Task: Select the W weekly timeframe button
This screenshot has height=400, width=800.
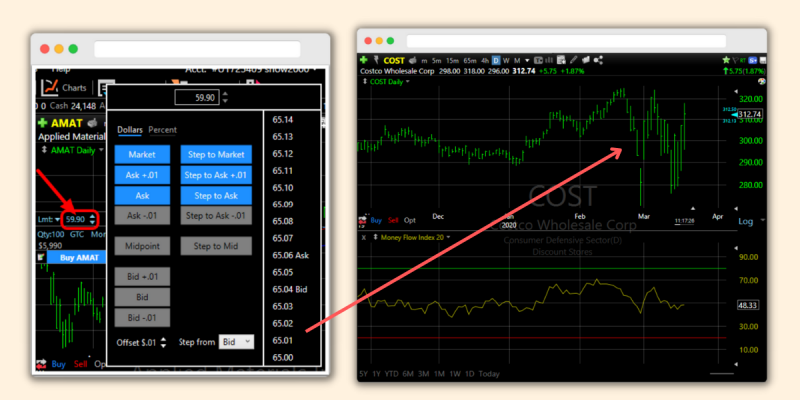Action: [506, 60]
